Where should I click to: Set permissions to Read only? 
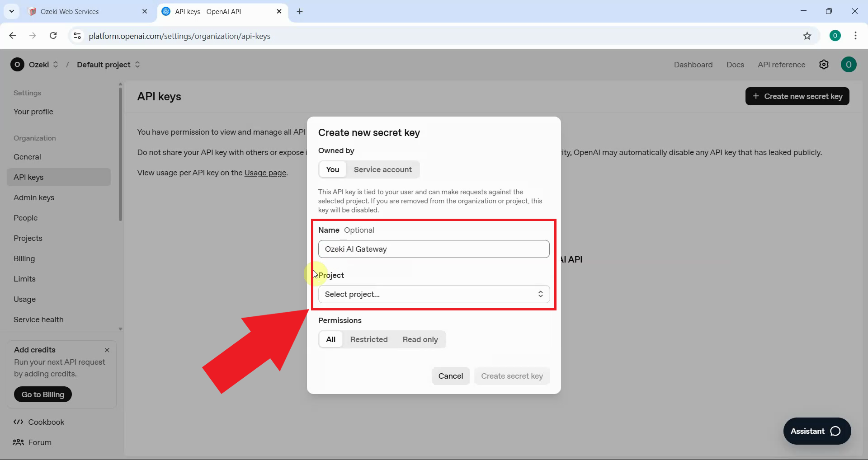420,339
